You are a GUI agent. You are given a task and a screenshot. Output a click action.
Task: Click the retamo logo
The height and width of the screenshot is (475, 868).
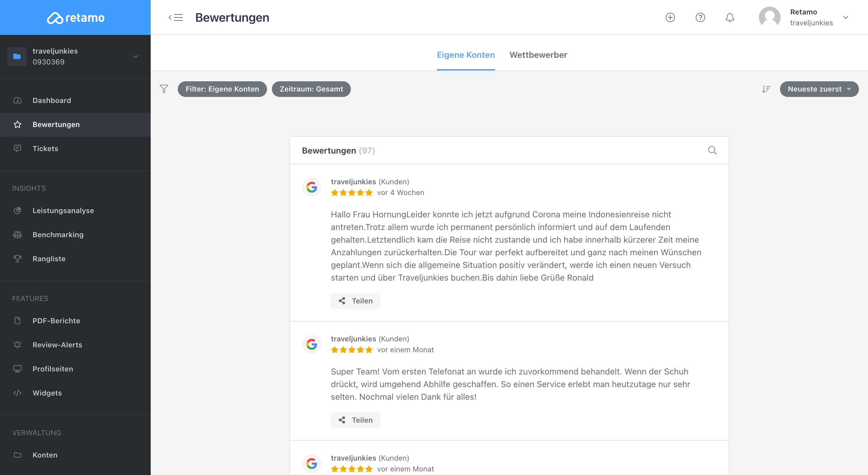click(75, 17)
